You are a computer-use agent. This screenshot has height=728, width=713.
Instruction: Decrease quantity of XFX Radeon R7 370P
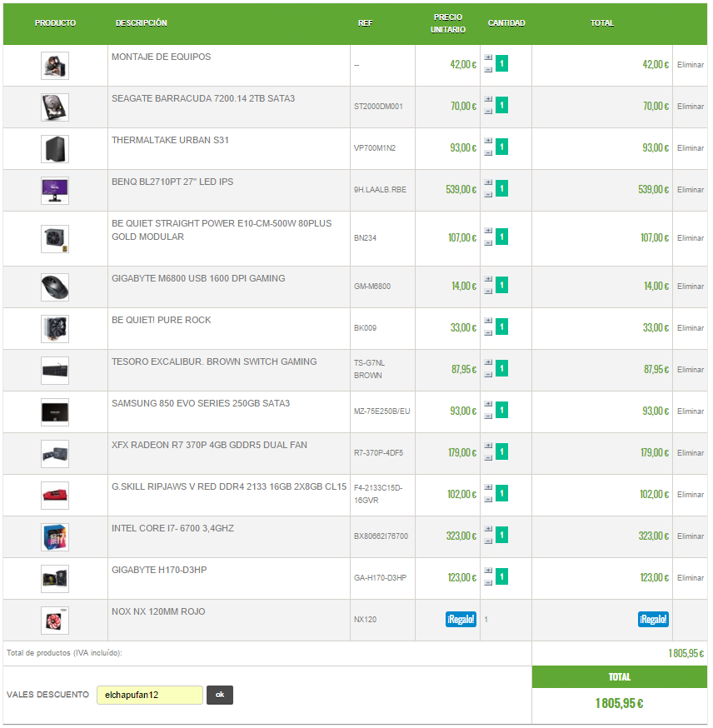[488, 458]
